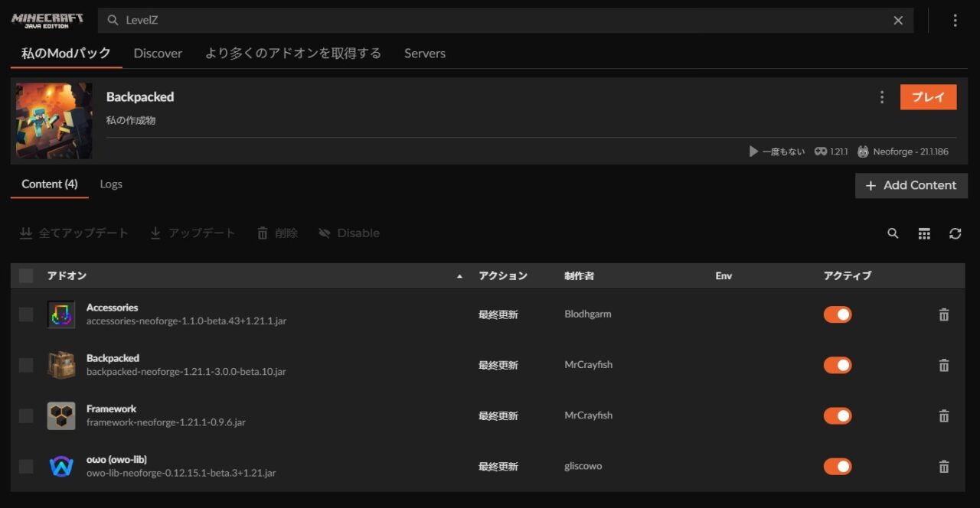
Task: Open the Discover tab
Action: click(158, 54)
